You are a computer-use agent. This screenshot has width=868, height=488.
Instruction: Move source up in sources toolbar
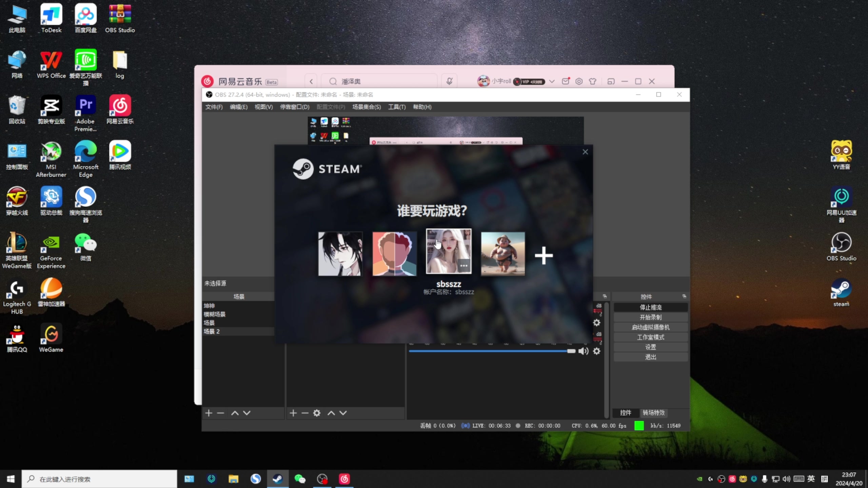(331, 413)
